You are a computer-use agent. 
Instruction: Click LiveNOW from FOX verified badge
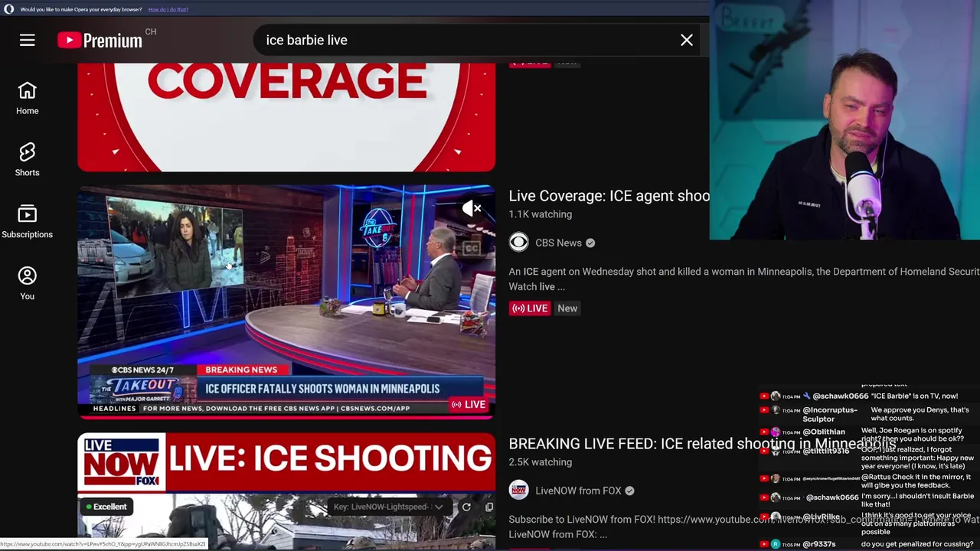point(629,491)
